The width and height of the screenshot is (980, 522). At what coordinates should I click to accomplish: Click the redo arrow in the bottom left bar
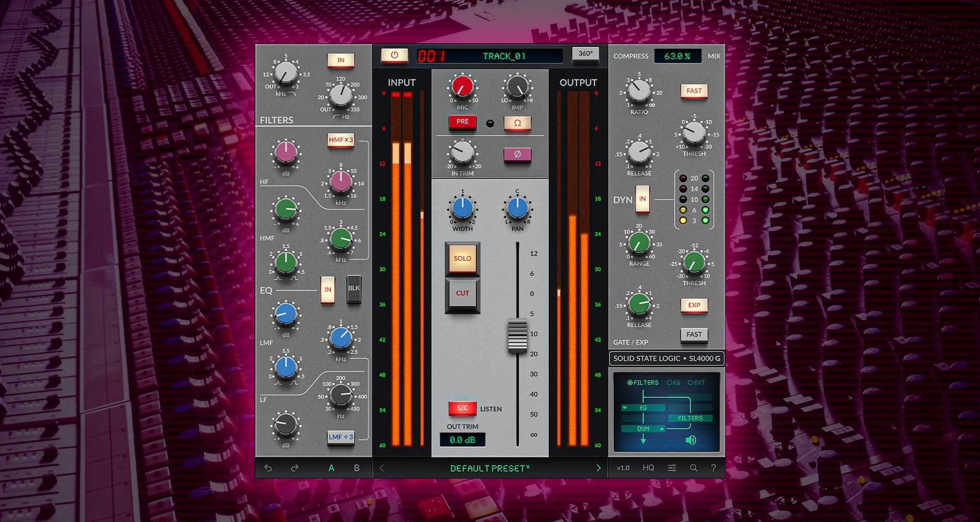click(x=294, y=468)
